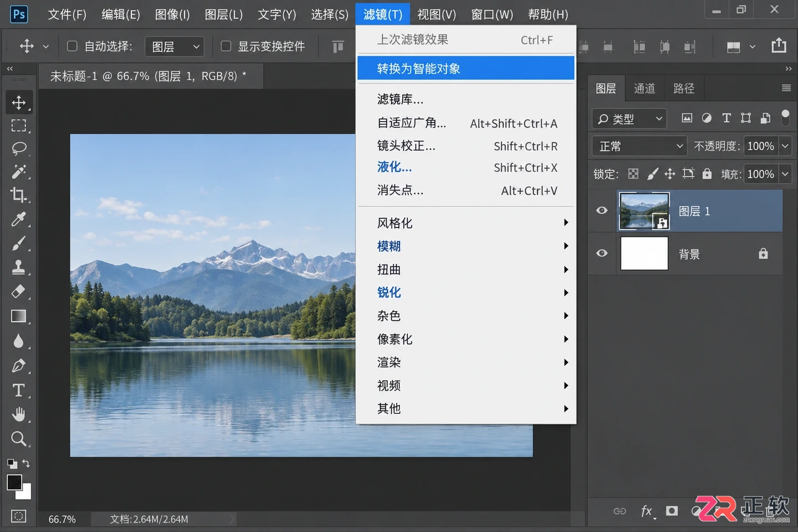Enable the 显示变换控件 checkbox
Image resolution: width=798 pixels, height=532 pixels.
[x=226, y=46]
